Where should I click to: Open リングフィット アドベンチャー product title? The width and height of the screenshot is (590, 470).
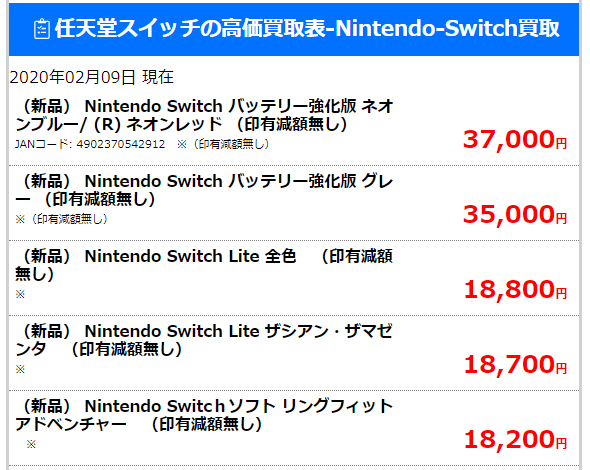204,415
